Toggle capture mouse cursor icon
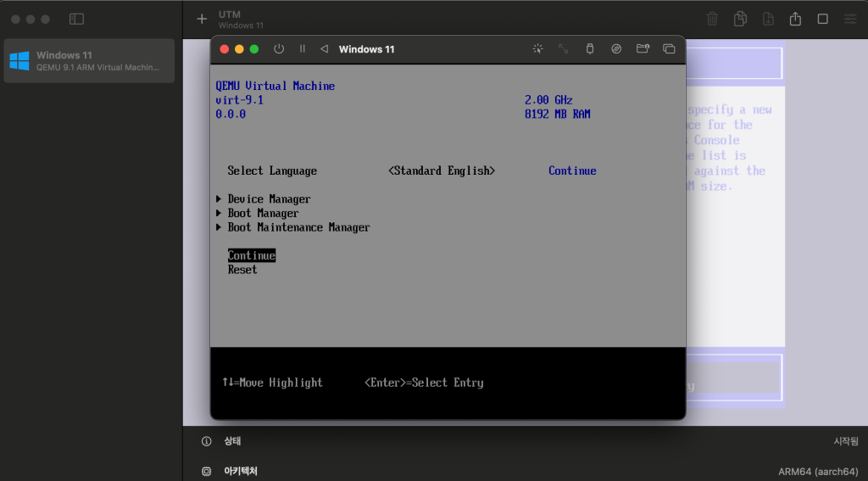The image size is (868, 481). pyautogui.click(x=537, y=48)
